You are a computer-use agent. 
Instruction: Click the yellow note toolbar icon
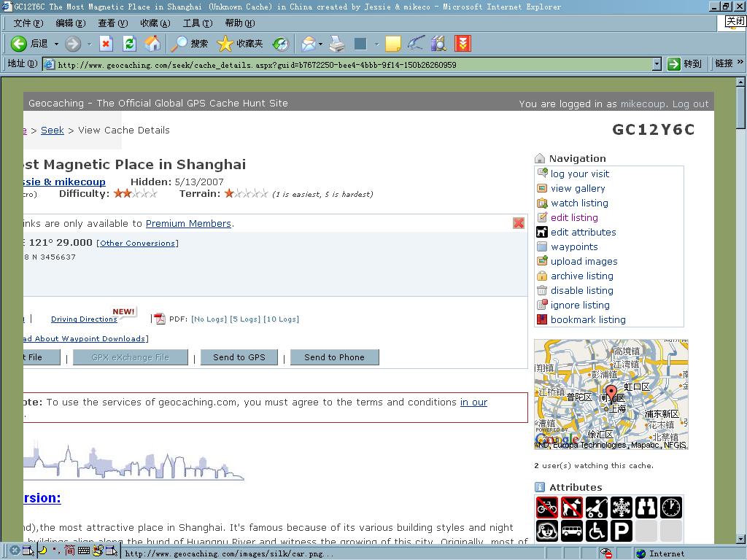click(x=392, y=44)
